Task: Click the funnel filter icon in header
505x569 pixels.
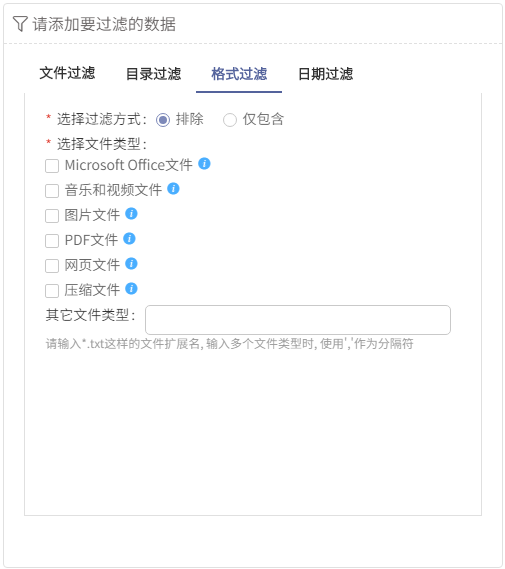Action: click(20, 24)
